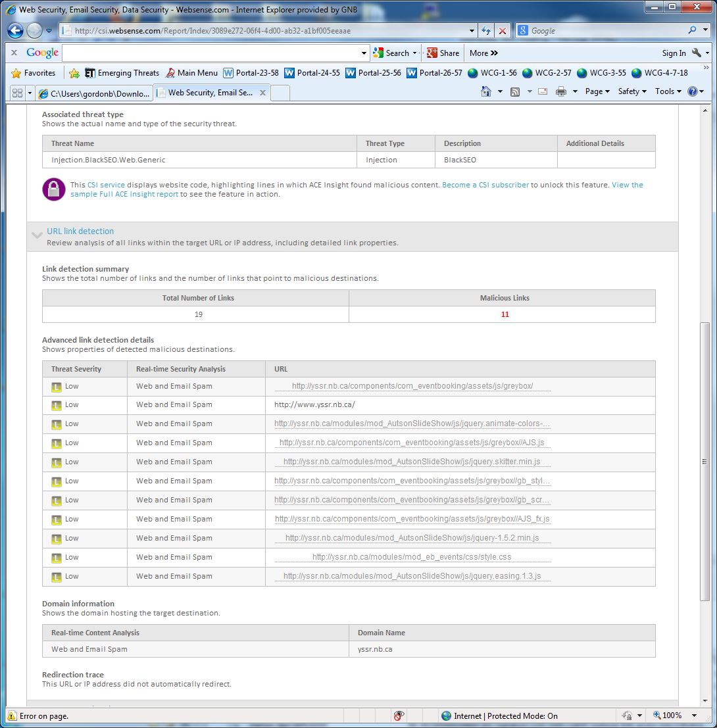717x728 pixels.
Task: Click the Google+ Share button
Action: [443, 53]
